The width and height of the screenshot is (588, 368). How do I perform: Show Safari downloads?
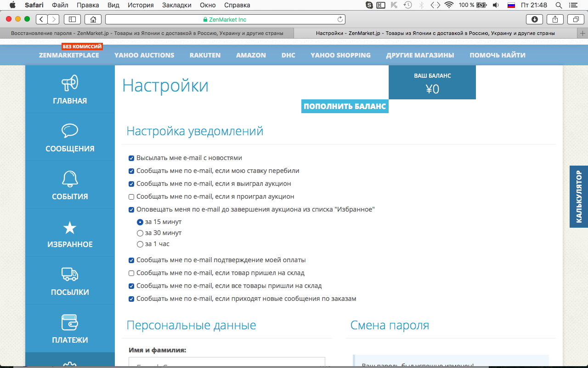[535, 19]
